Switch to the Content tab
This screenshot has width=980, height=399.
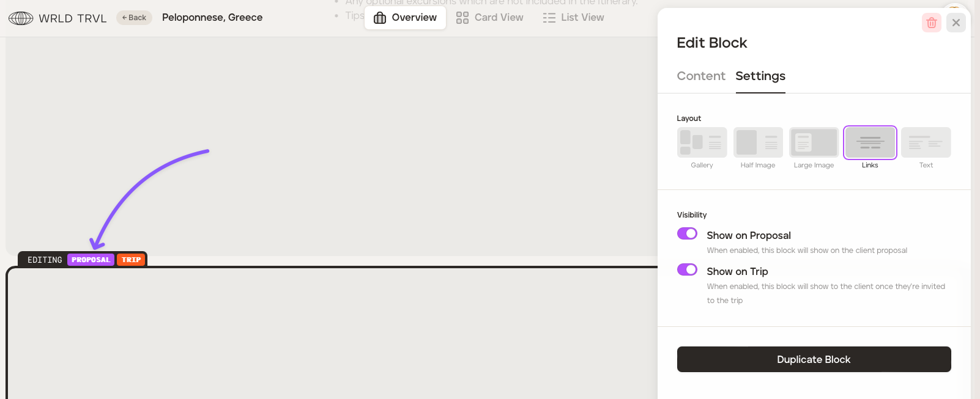tap(700, 76)
